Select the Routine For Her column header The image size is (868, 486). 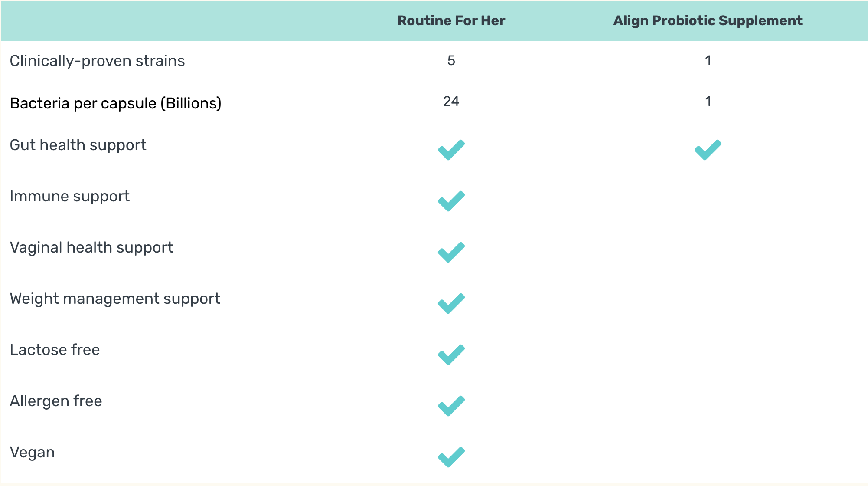click(x=451, y=20)
